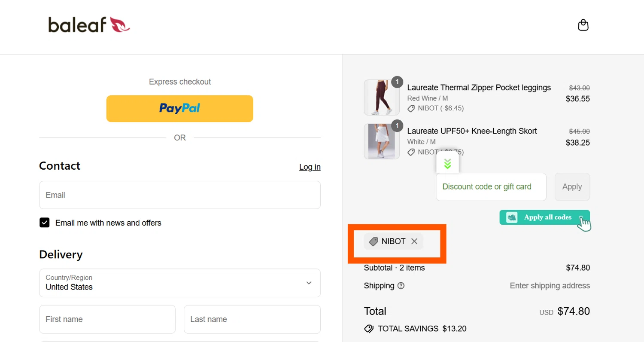Uncheck Email me with news and offers

(x=45, y=223)
